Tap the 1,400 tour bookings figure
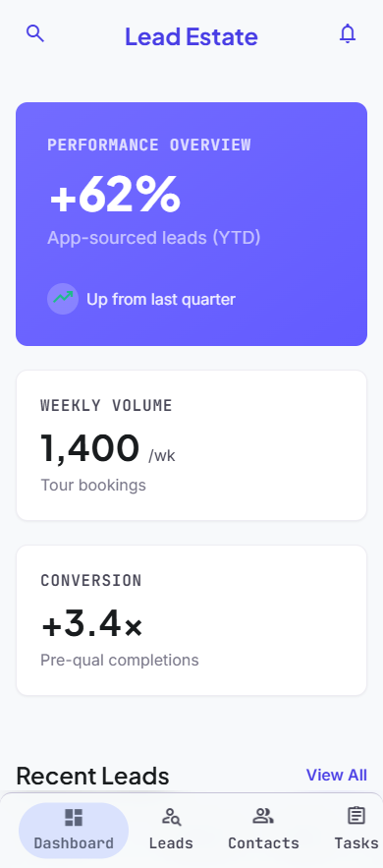The width and height of the screenshot is (383, 868). tap(90, 448)
